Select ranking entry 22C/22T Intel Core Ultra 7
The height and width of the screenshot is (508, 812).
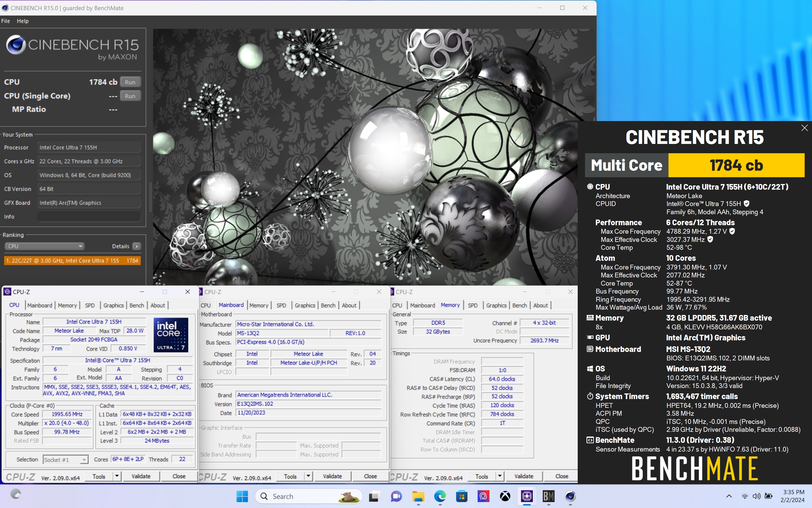pos(72,261)
